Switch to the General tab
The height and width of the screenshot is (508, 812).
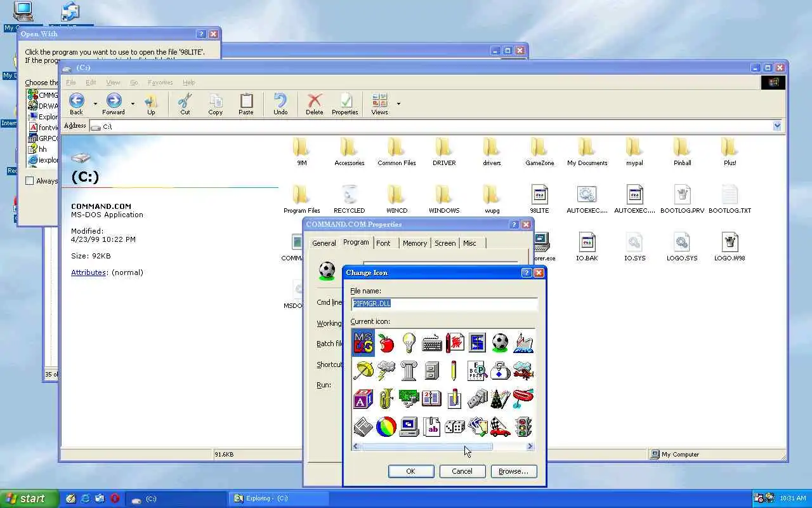click(324, 243)
